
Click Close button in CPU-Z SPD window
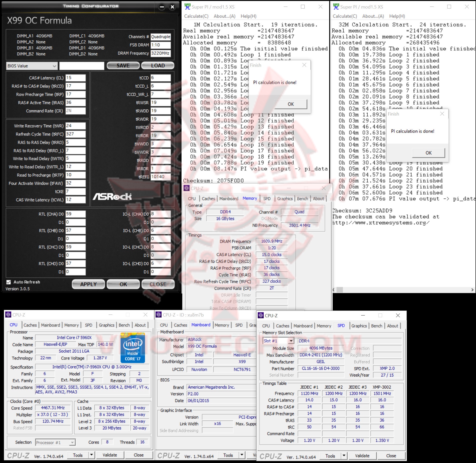click(391, 456)
